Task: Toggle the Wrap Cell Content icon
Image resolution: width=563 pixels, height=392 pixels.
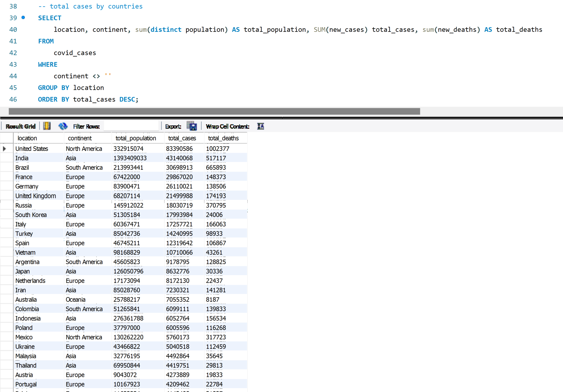Action: pos(260,126)
